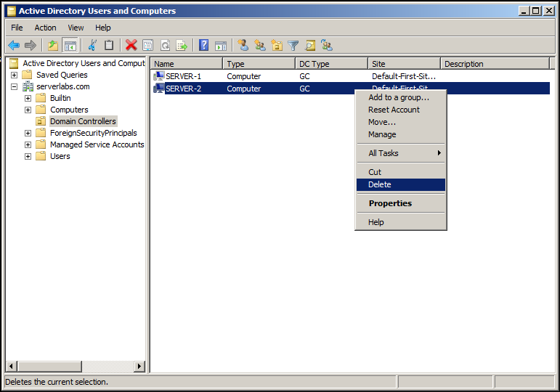Expand the Saved Queries node
This screenshot has width=560, height=392.
click(x=14, y=75)
